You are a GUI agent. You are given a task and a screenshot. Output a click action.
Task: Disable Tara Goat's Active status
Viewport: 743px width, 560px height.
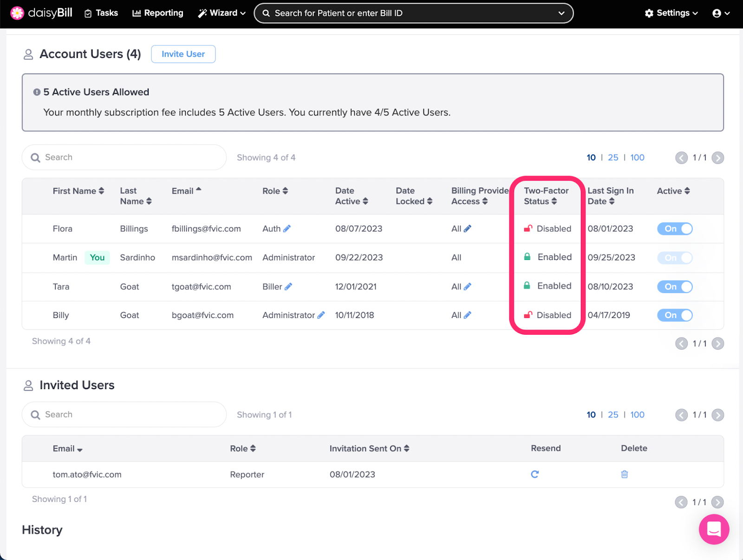[674, 287]
